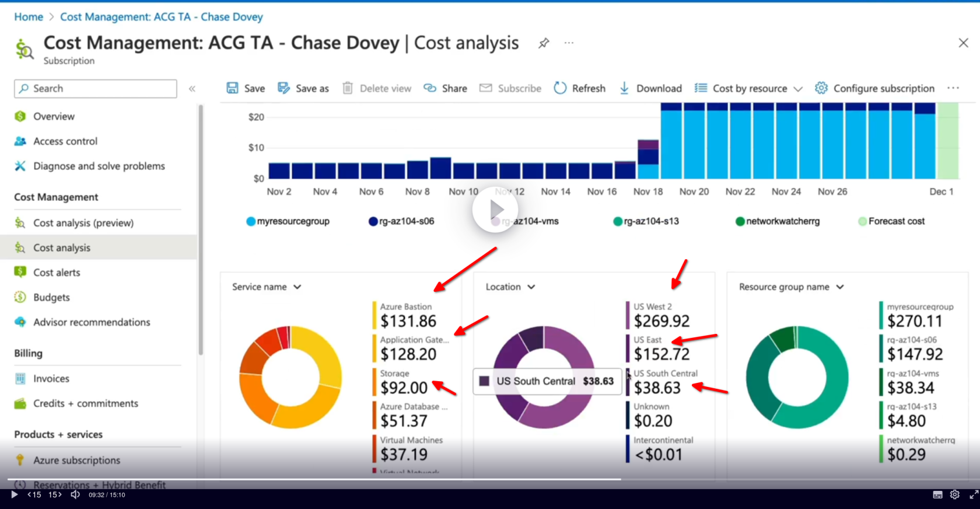Viewport: 980px width, 509px height.
Task: Toggle video captions button
Action: click(x=937, y=495)
